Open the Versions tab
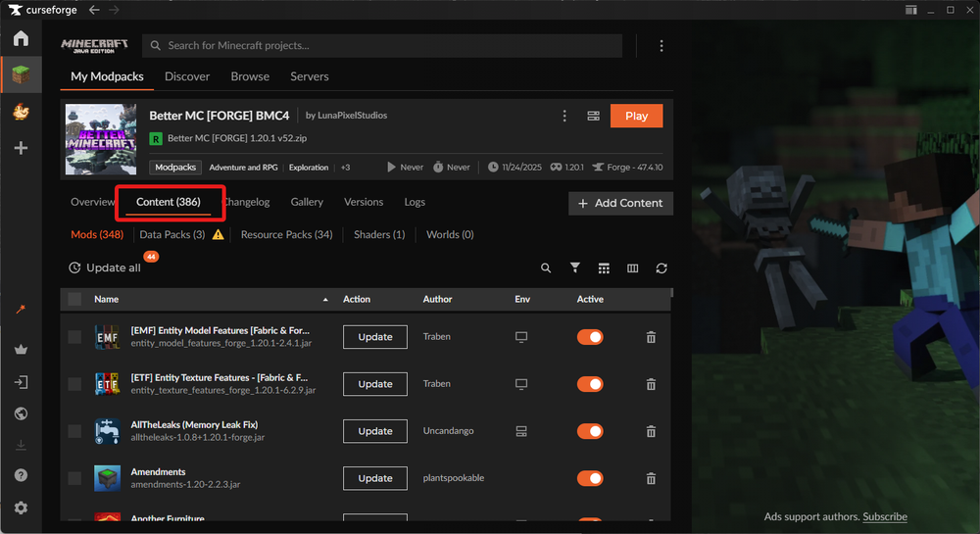The height and width of the screenshot is (534, 980). [x=364, y=202]
